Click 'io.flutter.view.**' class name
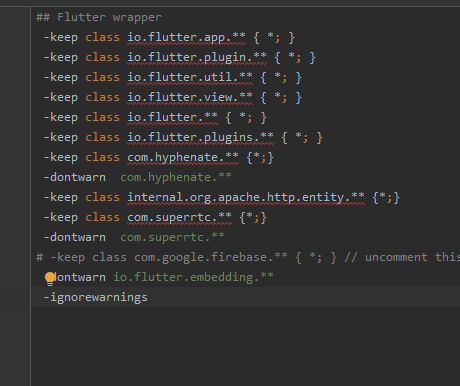460x386 pixels. click(190, 97)
